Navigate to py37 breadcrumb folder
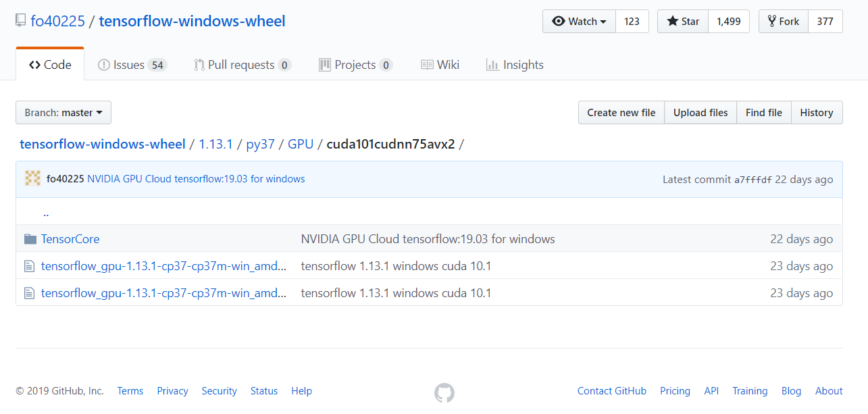This screenshot has width=868, height=414. click(x=260, y=144)
